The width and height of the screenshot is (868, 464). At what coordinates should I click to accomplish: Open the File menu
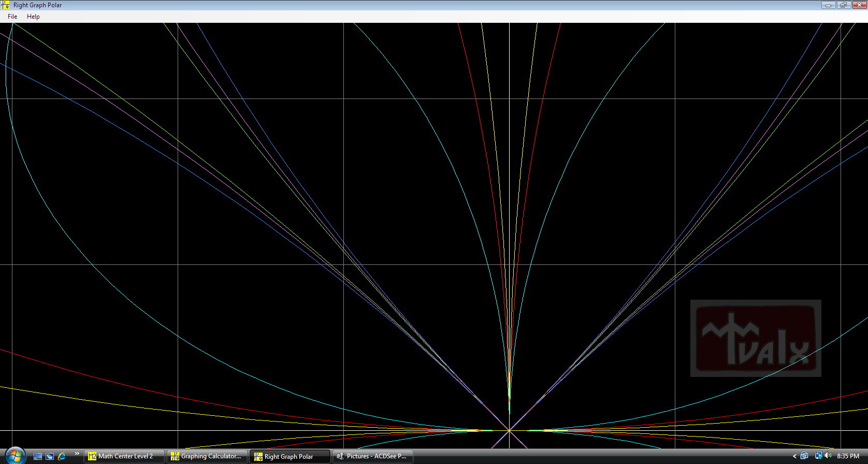click(12, 17)
